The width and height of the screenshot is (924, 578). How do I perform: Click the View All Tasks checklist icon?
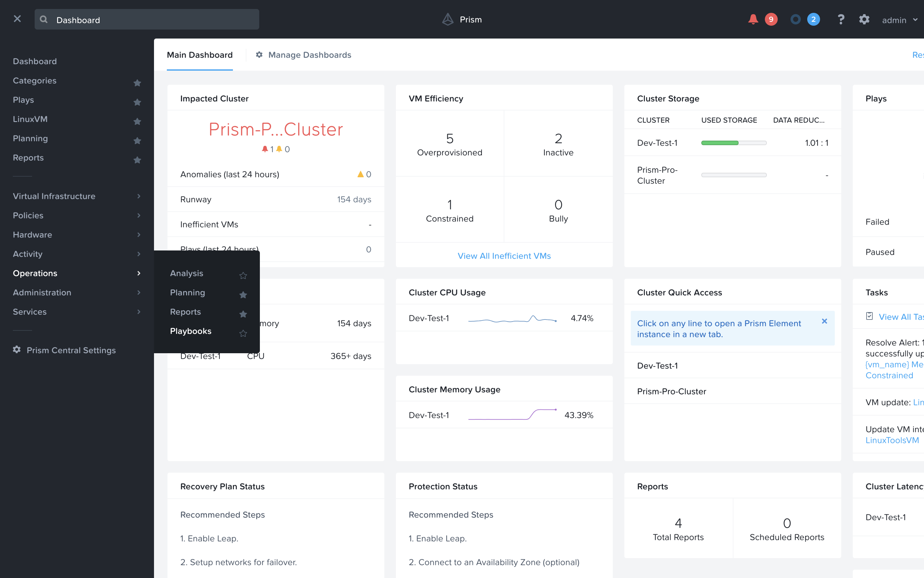tap(869, 316)
